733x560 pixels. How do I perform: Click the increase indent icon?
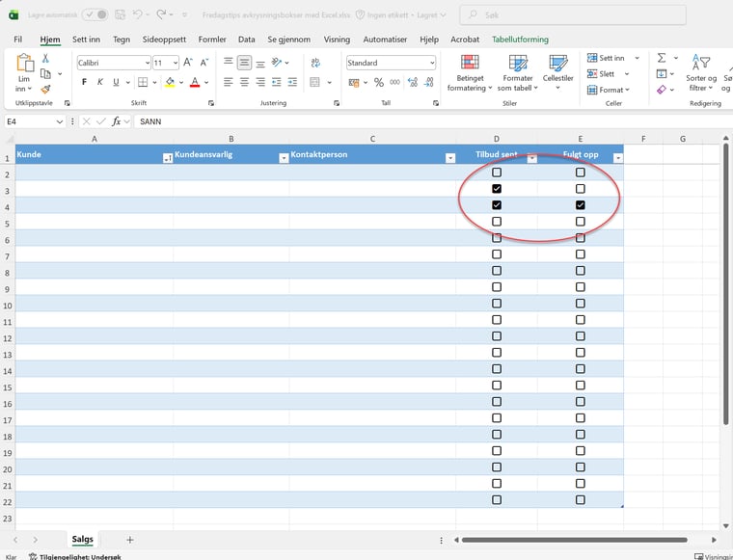click(292, 82)
